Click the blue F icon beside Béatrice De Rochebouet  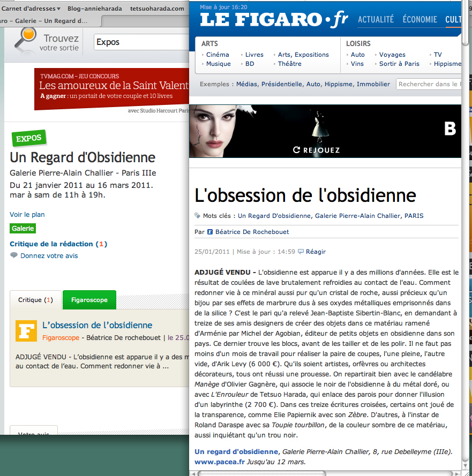(x=210, y=232)
